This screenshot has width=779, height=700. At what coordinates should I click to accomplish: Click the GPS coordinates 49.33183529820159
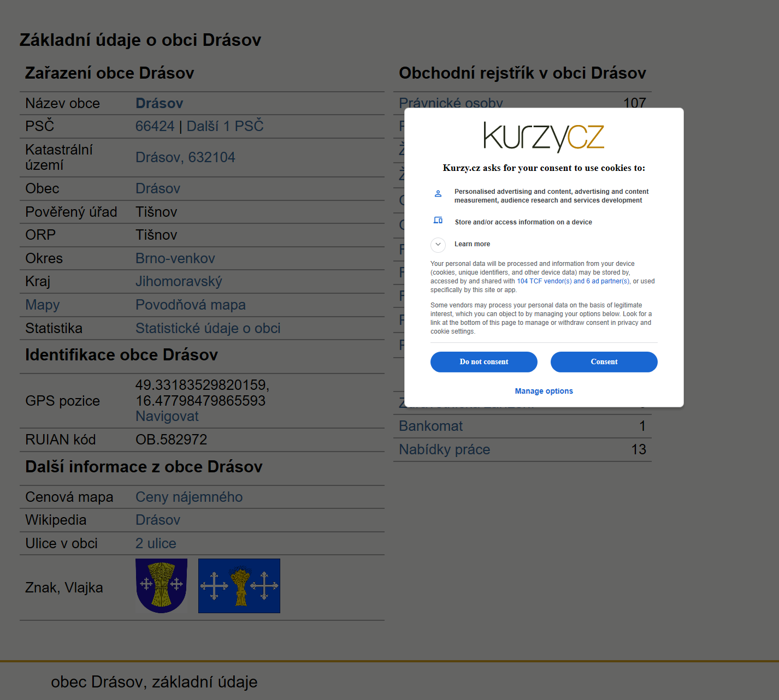pyautogui.click(x=202, y=385)
